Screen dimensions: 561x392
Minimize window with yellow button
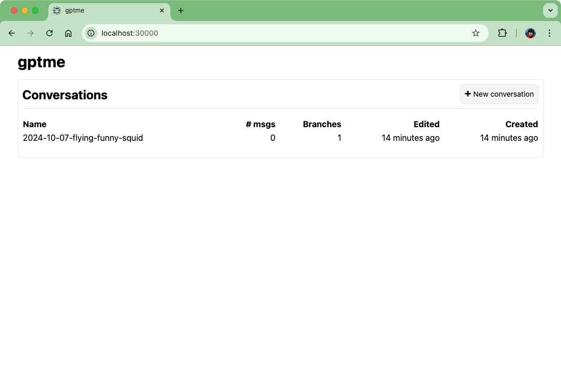click(x=25, y=11)
